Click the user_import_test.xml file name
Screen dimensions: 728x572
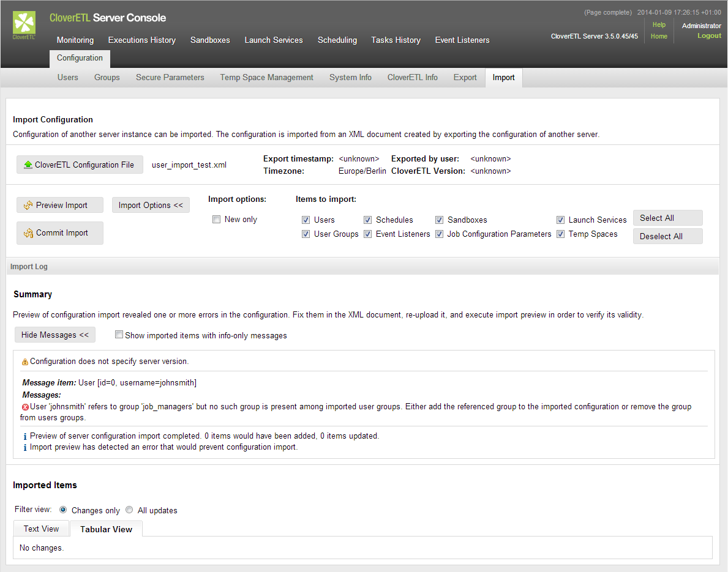pos(189,165)
